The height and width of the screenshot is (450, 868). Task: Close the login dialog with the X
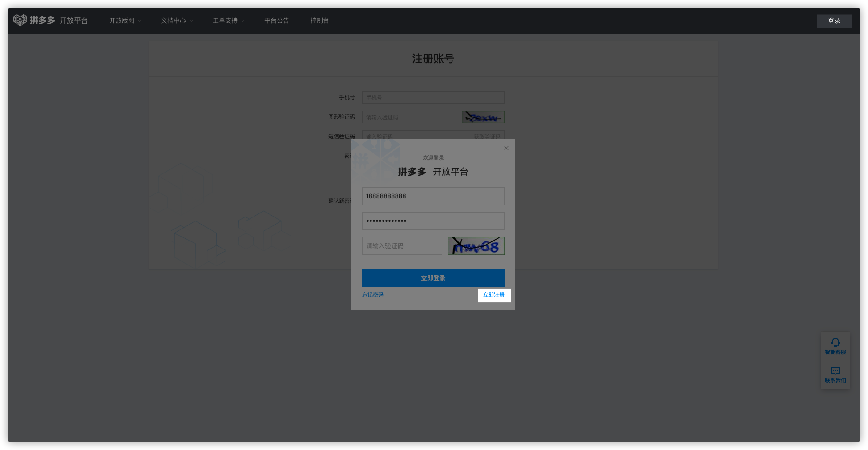click(506, 148)
